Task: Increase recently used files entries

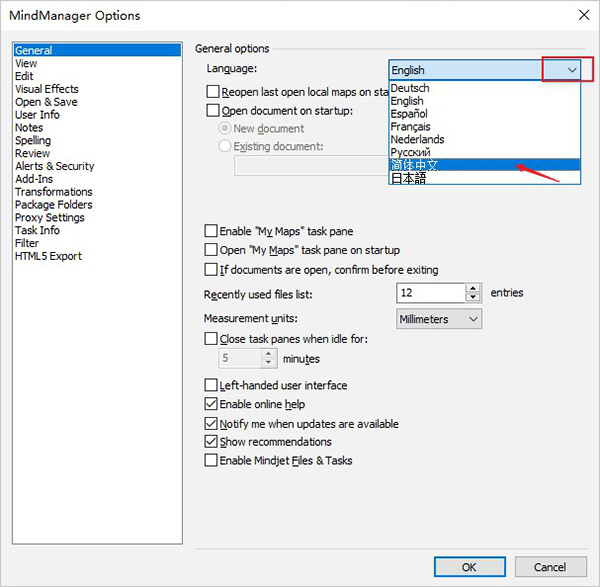Action: [473, 289]
